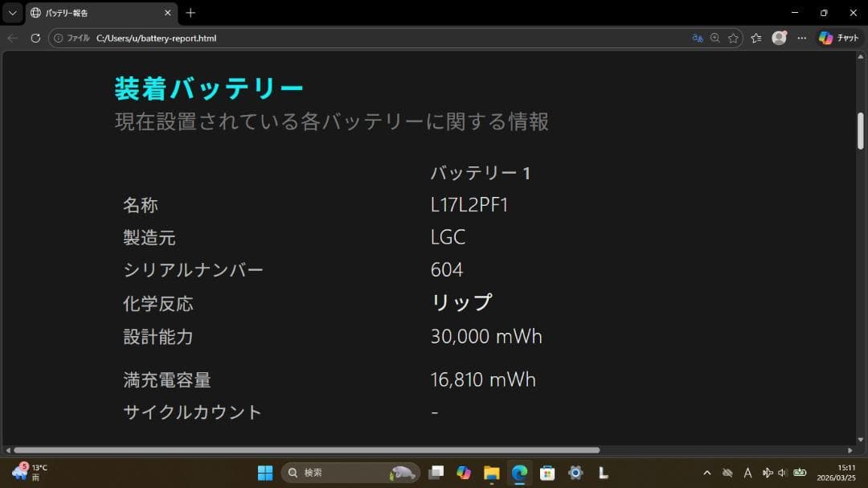
Task: Click the taskbar 検索 search box
Action: (350, 473)
